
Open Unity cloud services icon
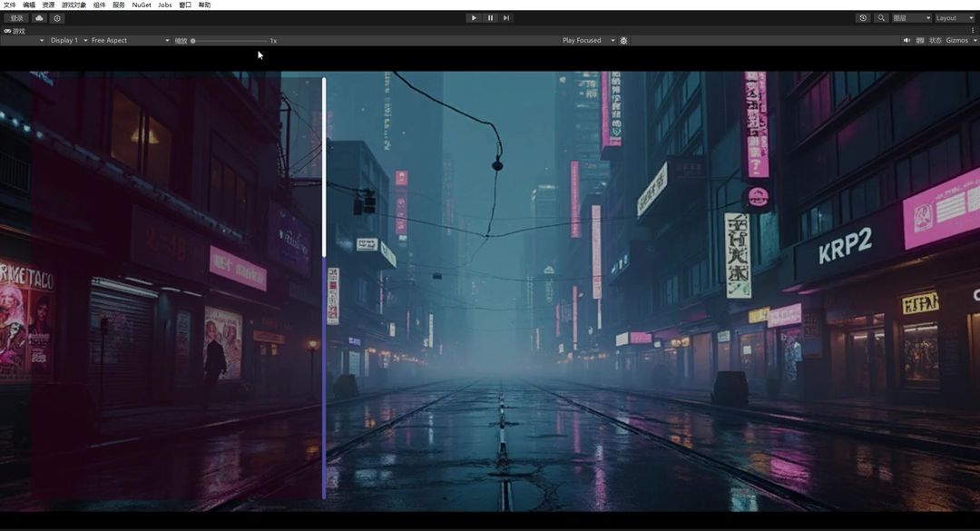39,18
